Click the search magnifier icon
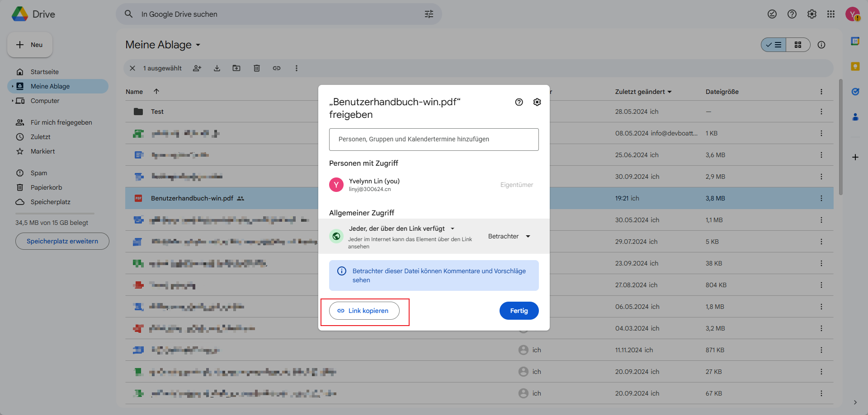Viewport: 868px width, 415px height. coord(129,14)
